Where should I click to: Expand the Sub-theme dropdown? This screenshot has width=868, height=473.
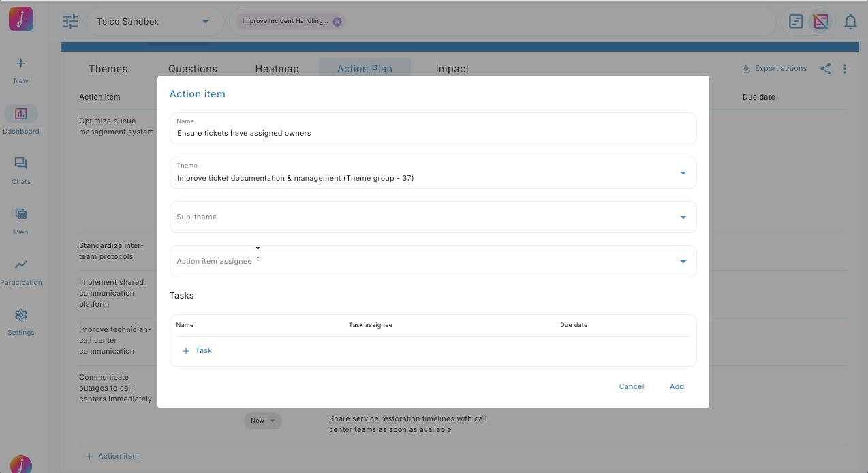tap(683, 217)
